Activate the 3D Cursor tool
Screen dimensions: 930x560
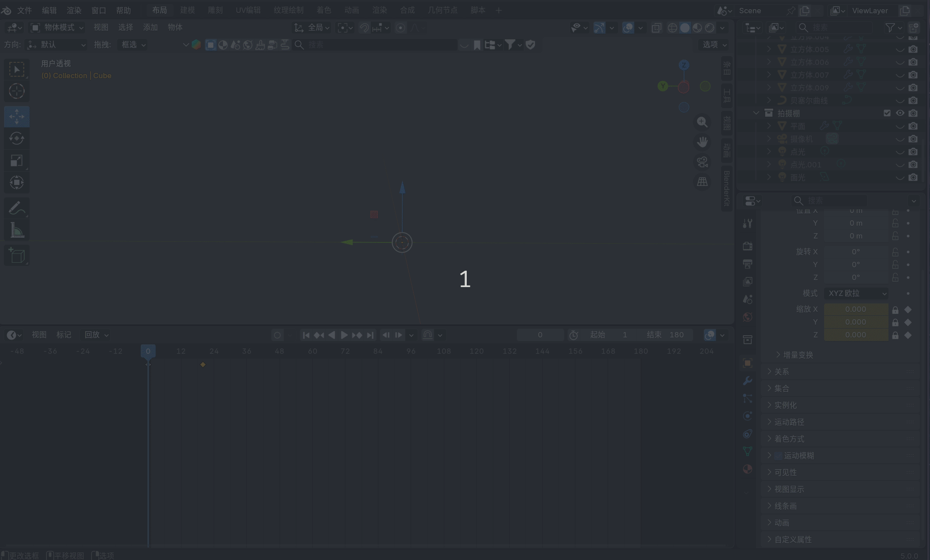point(17,91)
